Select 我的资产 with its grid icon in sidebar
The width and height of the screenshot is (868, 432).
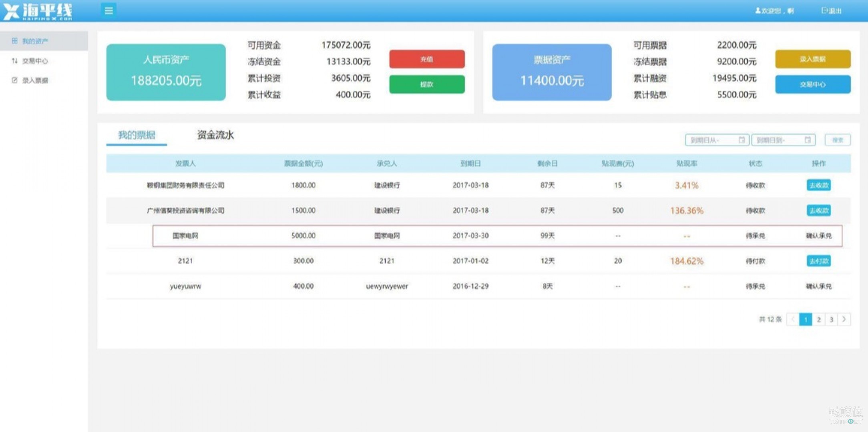coord(34,40)
